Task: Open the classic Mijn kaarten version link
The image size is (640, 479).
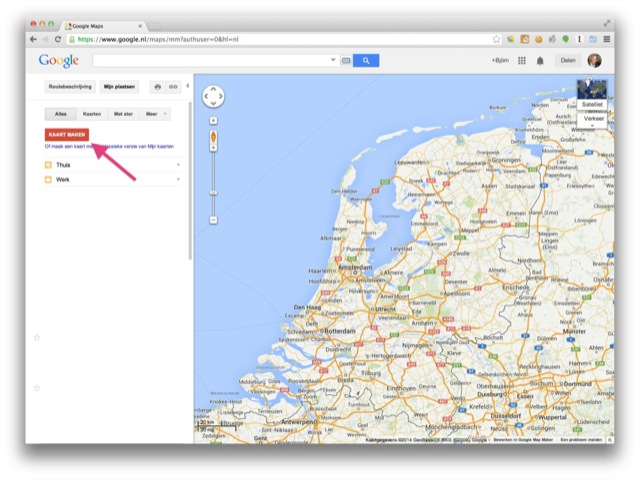Action: pos(109,146)
